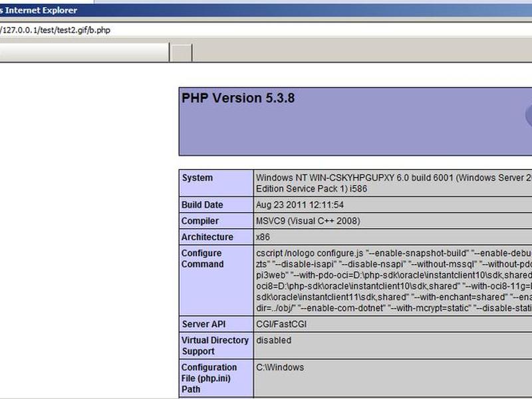Select the x86 architecture value
The image size is (532, 399).
coord(263,237)
